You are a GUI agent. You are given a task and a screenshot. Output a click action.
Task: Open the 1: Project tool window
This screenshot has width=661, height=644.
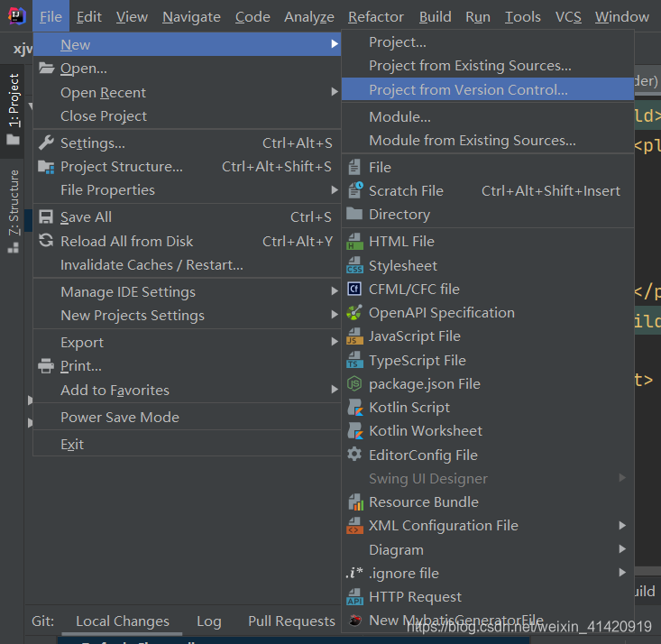[14, 109]
